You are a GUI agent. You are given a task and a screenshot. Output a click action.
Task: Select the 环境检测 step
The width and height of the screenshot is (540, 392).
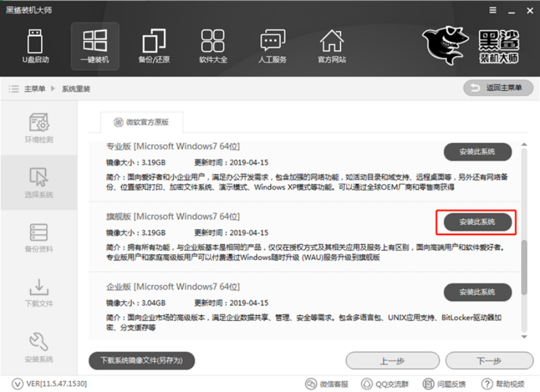(37, 126)
